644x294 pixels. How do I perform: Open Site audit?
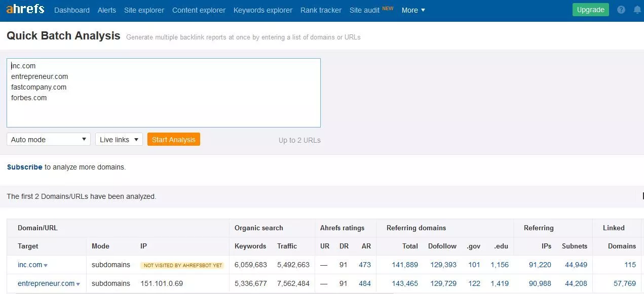(364, 10)
